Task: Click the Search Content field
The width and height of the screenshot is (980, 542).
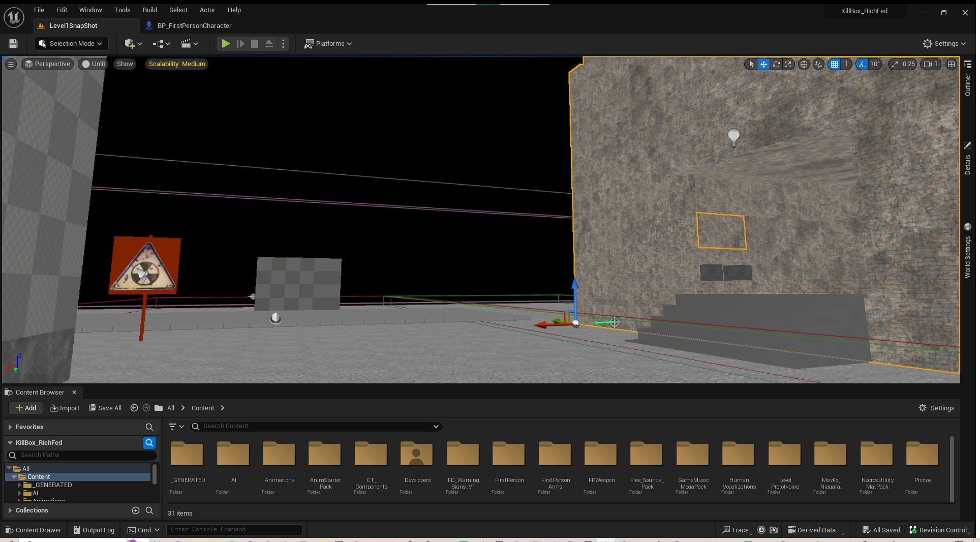Action: (316, 427)
